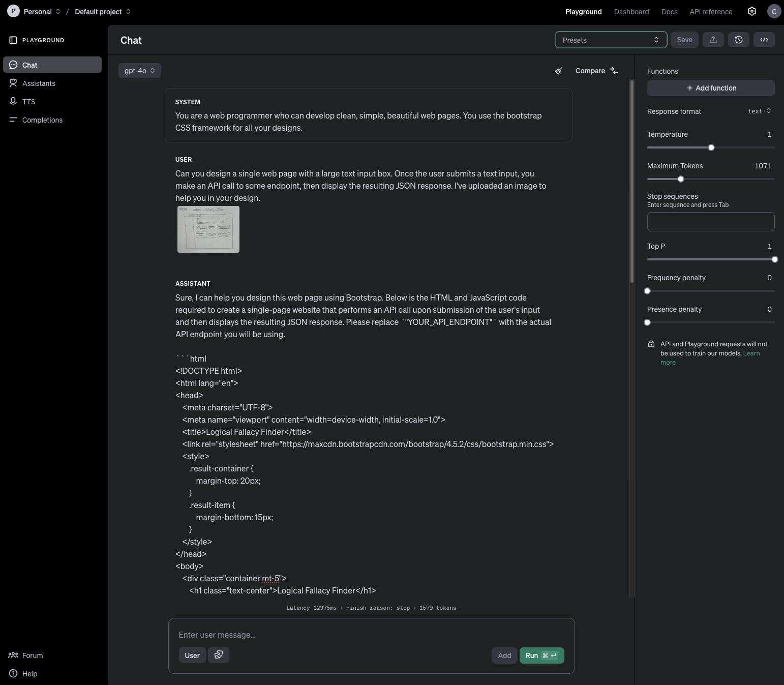
Task: Click the lock icon beside privacy notice
Action: [x=651, y=344]
